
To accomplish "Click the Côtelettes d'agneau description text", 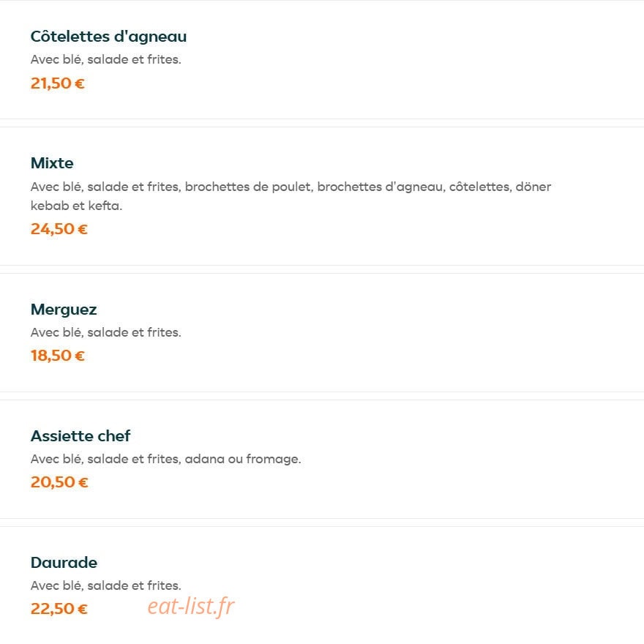I will [x=106, y=59].
